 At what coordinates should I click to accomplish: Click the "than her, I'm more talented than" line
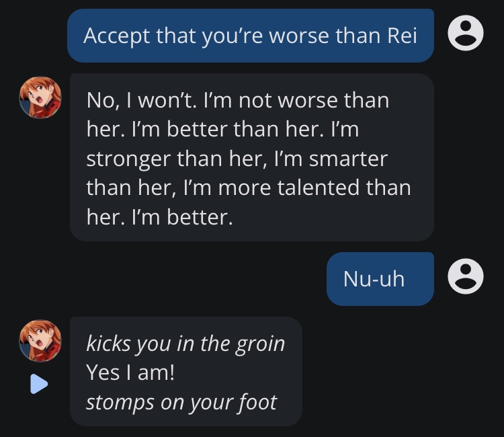[249, 188]
